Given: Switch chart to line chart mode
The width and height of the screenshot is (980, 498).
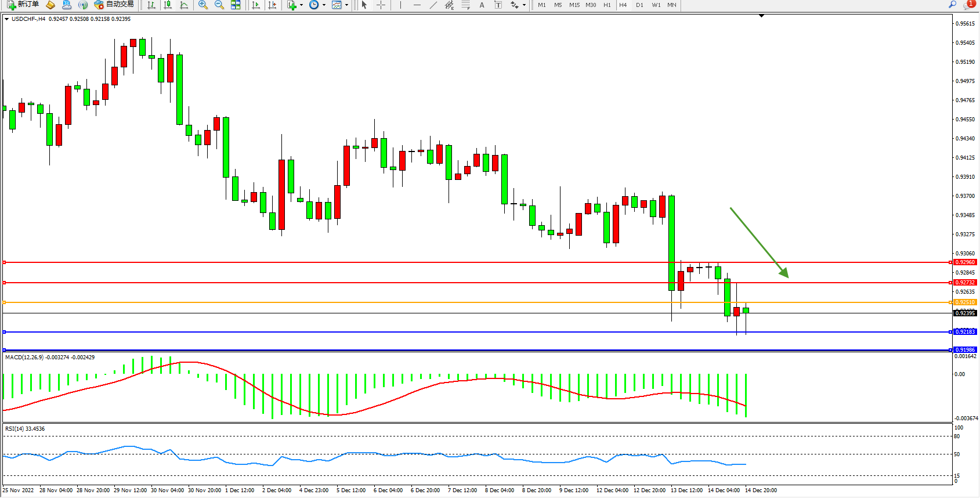Looking at the screenshot, I should [x=184, y=5].
